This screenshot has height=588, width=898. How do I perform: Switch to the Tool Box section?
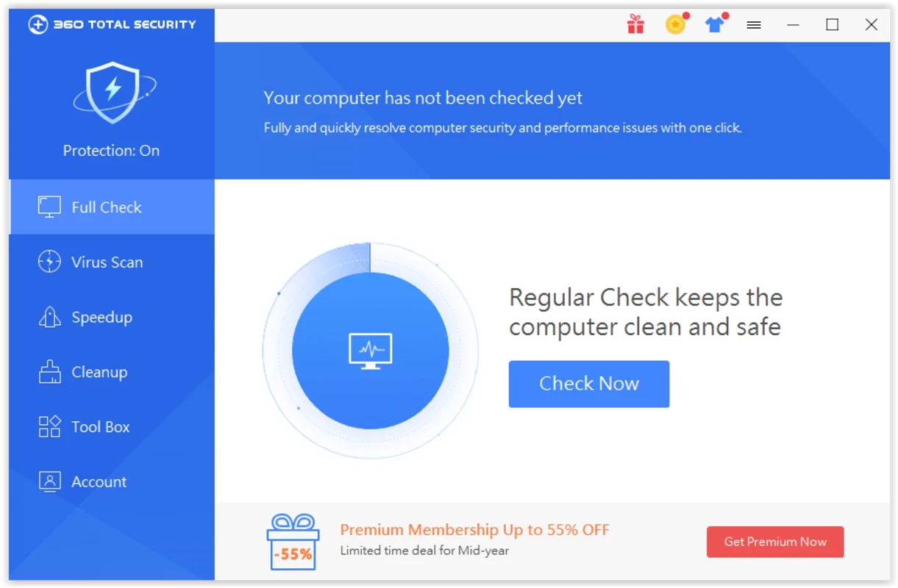100,427
